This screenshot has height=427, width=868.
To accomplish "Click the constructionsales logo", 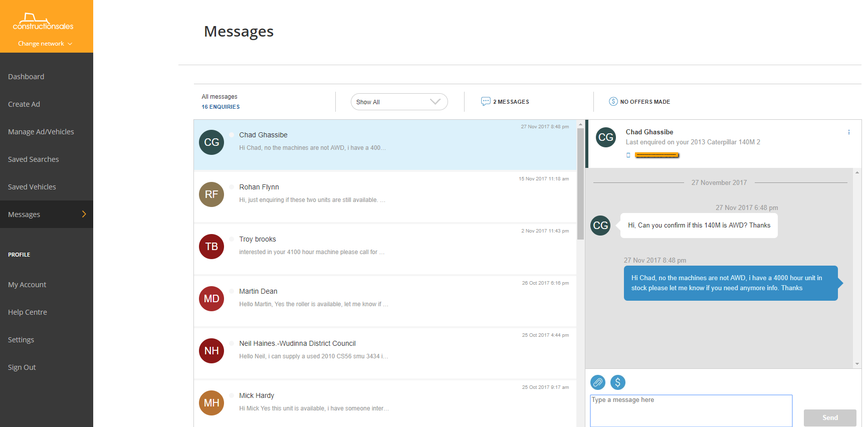I will (43, 22).
